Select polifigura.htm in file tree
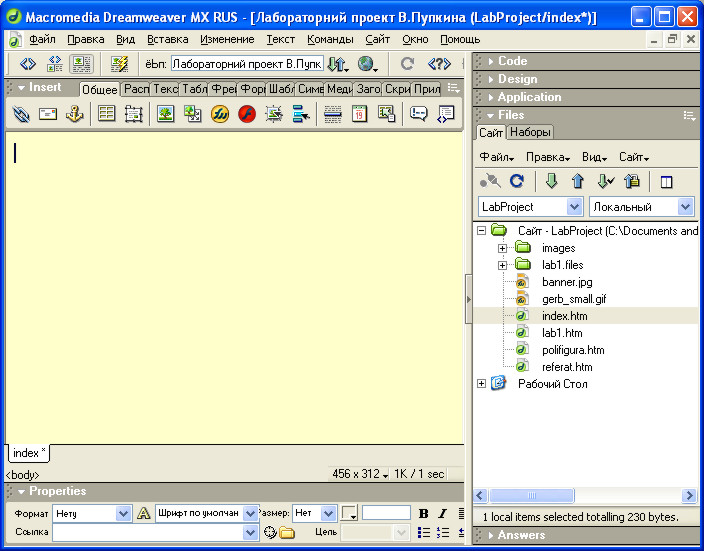704x551 pixels. (x=573, y=350)
